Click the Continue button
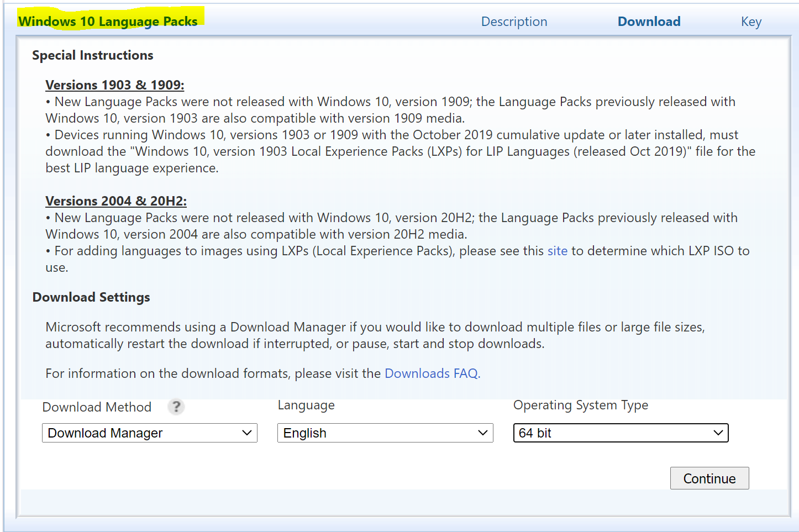 709,478
